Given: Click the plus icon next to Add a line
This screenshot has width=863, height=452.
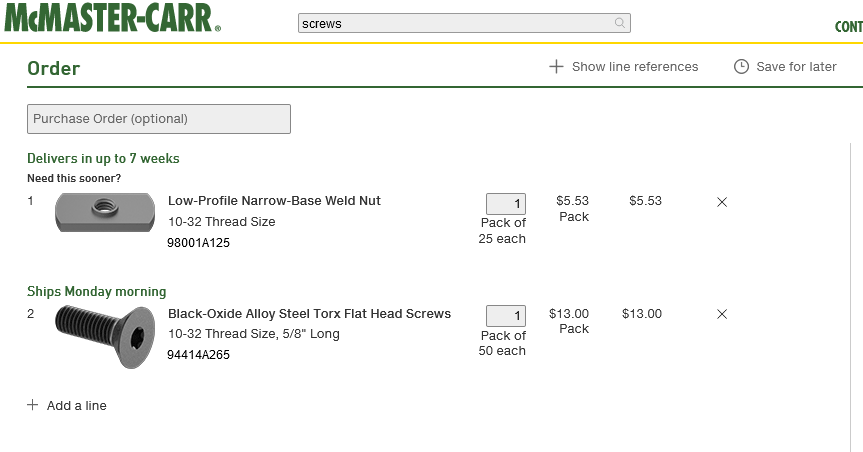Looking at the screenshot, I should pos(32,405).
